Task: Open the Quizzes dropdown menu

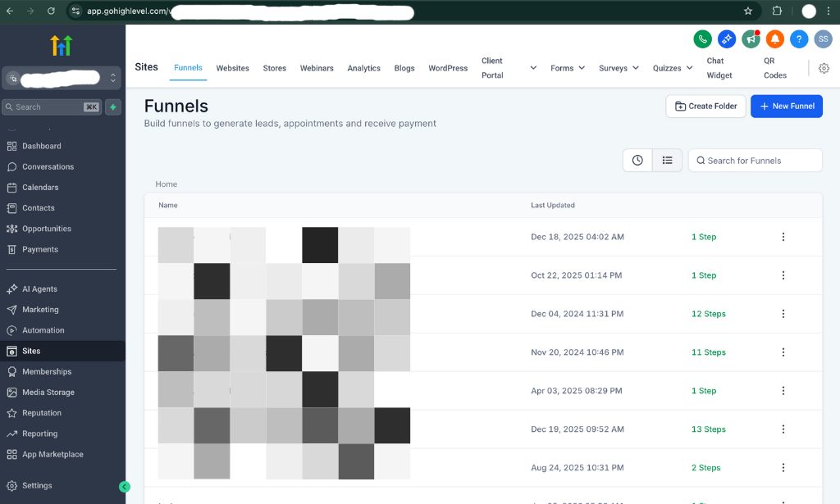Action: 673,68
